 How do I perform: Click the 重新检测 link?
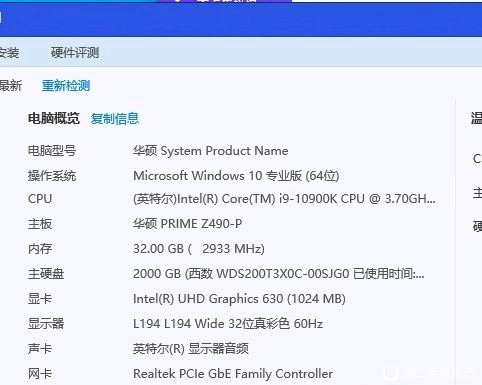tap(66, 86)
